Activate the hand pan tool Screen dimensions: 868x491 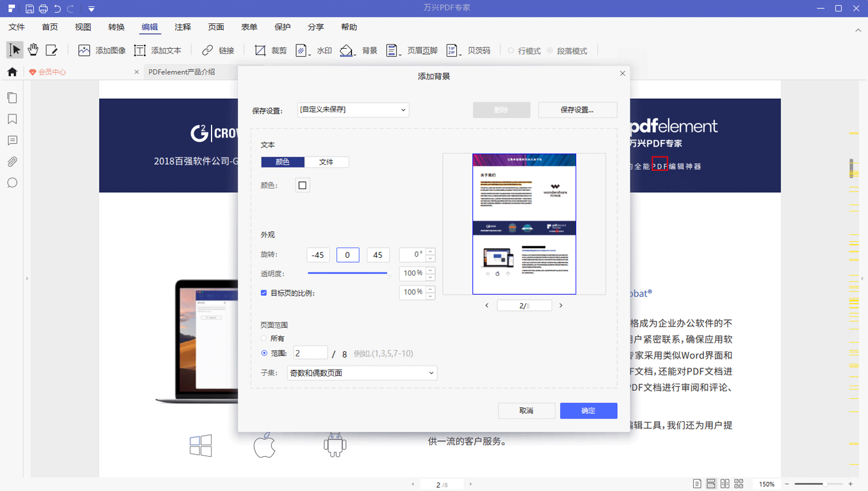click(x=33, y=50)
